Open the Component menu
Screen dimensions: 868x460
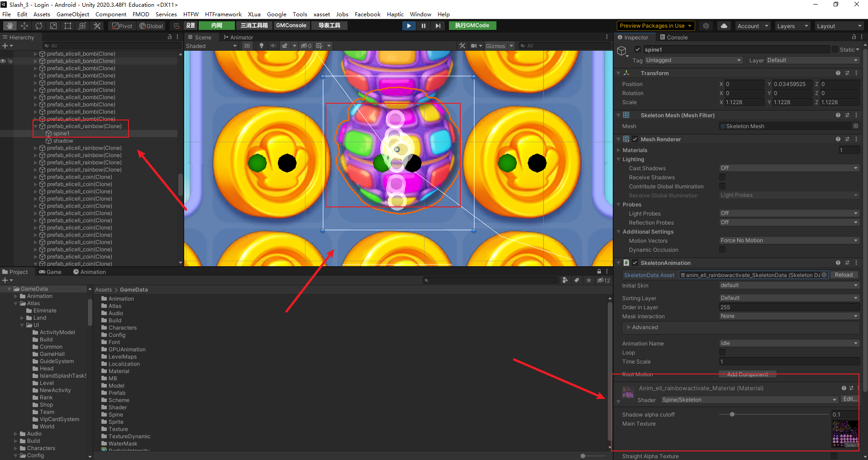click(x=111, y=14)
